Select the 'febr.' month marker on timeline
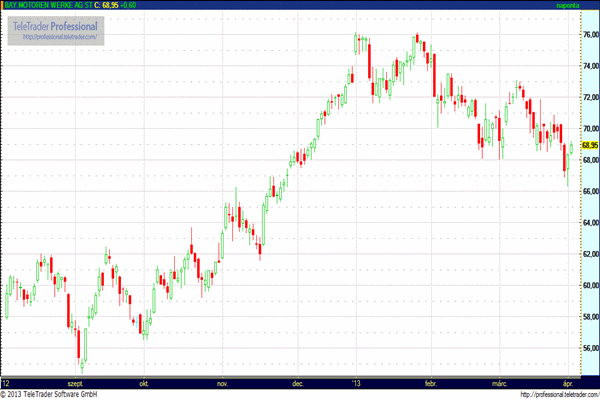 coord(431,383)
